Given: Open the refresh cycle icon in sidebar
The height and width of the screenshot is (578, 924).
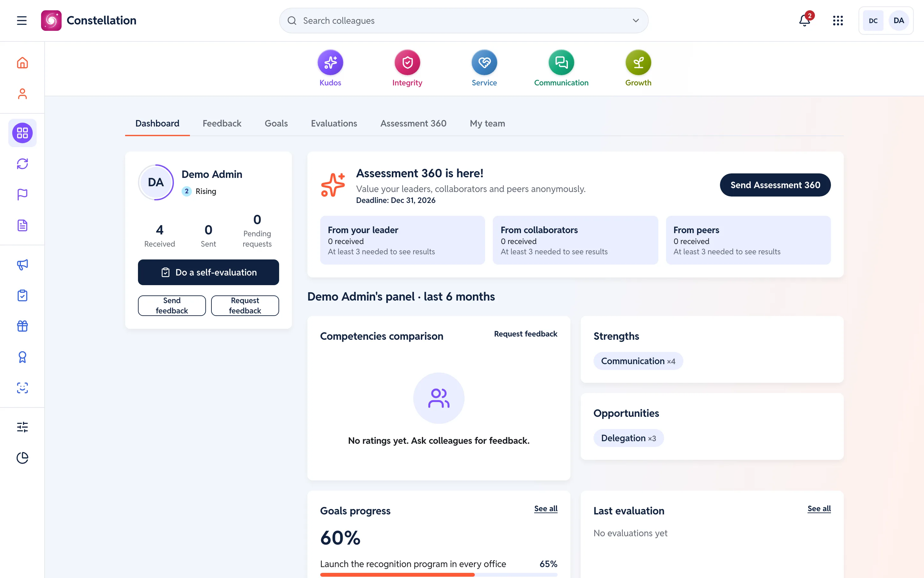Looking at the screenshot, I should click(22, 164).
